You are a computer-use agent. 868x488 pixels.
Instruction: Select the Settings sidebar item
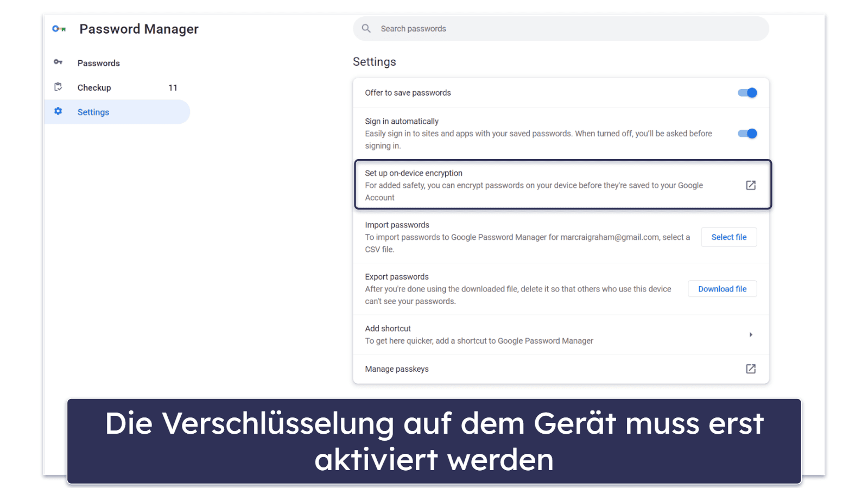coord(117,112)
